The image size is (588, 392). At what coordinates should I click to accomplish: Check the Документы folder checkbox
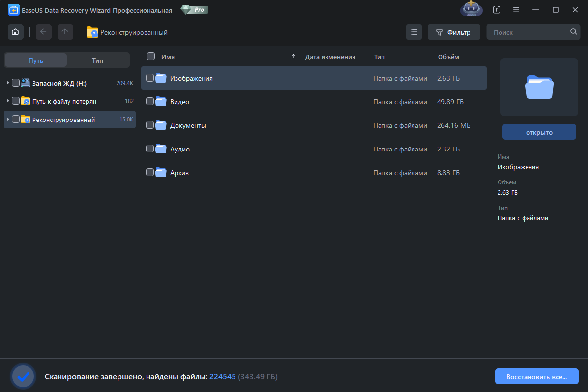pos(149,125)
